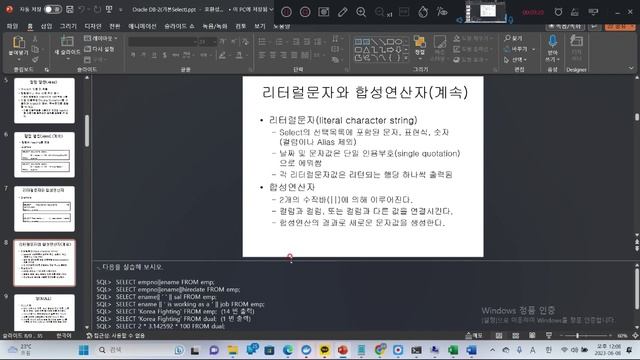Click the Record button at ribbon right
Image resolution: width=640 pixels, height=360 pixels.
click(565, 26)
